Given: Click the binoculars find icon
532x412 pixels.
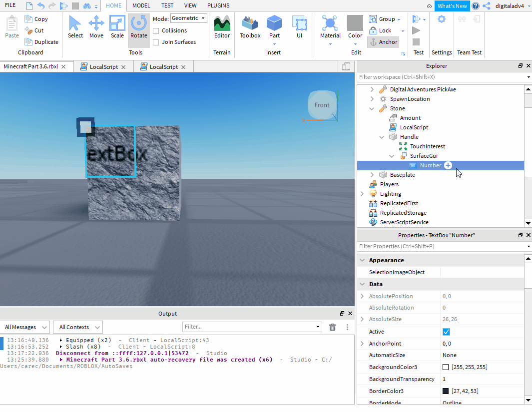Looking at the screenshot, I should pyautogui.click(x=87, y=6).
